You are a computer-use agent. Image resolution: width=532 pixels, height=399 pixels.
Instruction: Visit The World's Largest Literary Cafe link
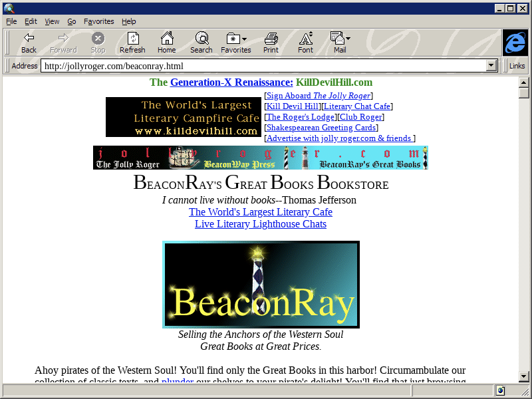[260, 212]
